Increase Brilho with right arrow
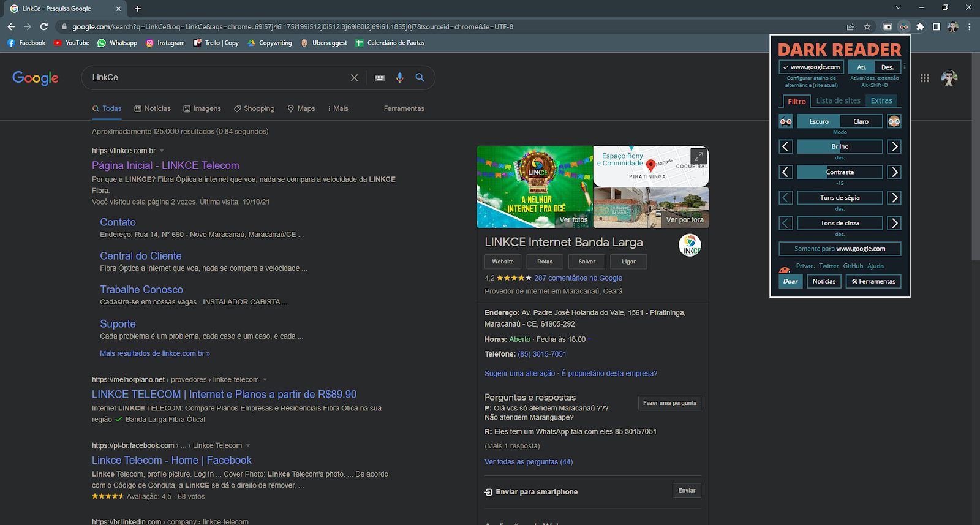980x525 pixels. tap(894, 146)
